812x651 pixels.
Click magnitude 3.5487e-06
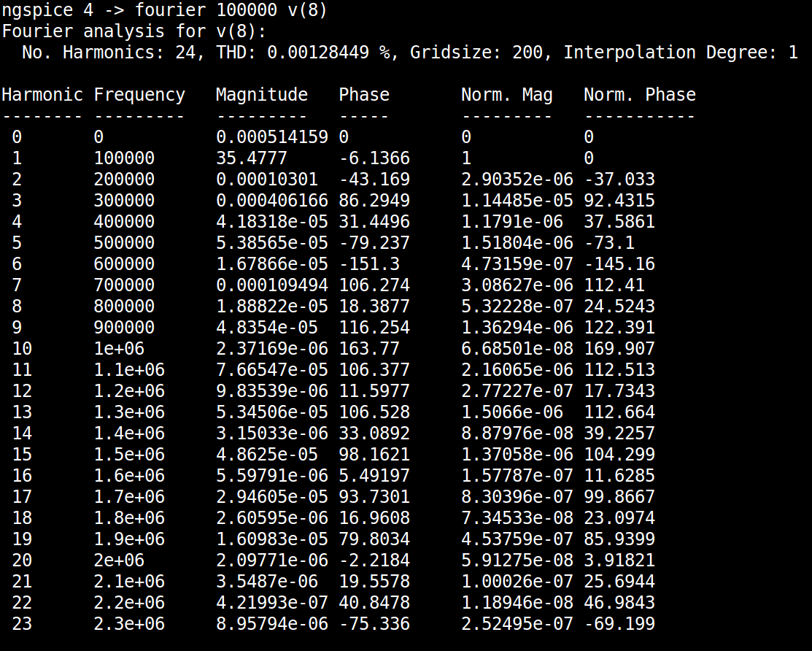(267, 582)
